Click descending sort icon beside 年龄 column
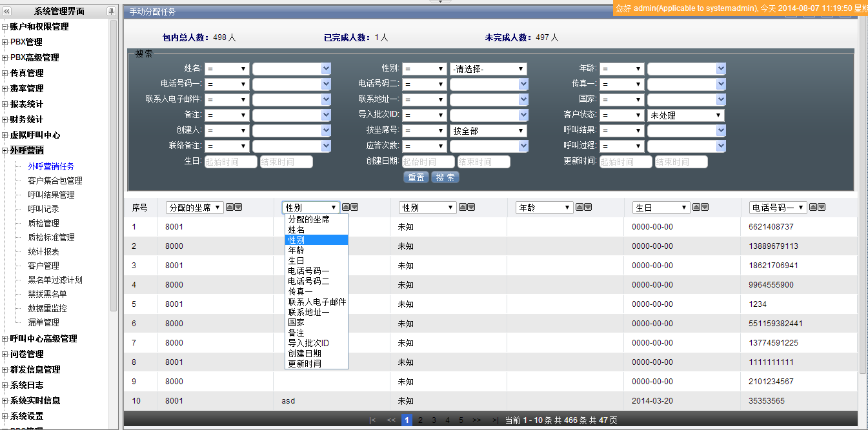This screenshot has width=868, height=430. [588, 208]
